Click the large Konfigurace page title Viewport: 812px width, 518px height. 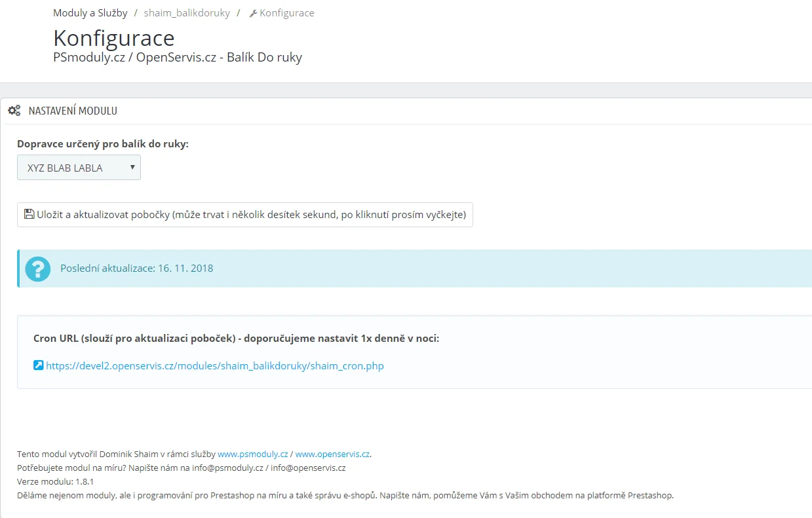(x=113, y=37)
